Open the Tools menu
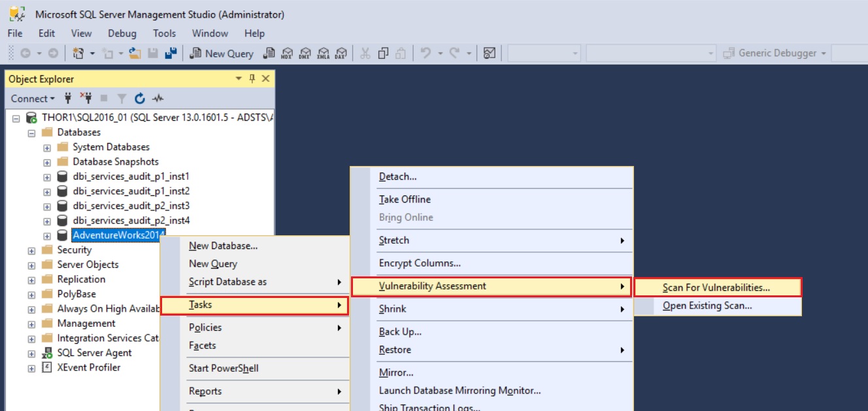The width and height of the screenshot is (868, 411). [165, 33]
